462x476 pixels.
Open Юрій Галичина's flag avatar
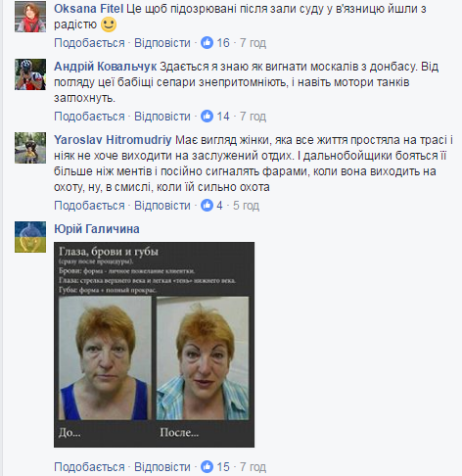tap(30, 237)
